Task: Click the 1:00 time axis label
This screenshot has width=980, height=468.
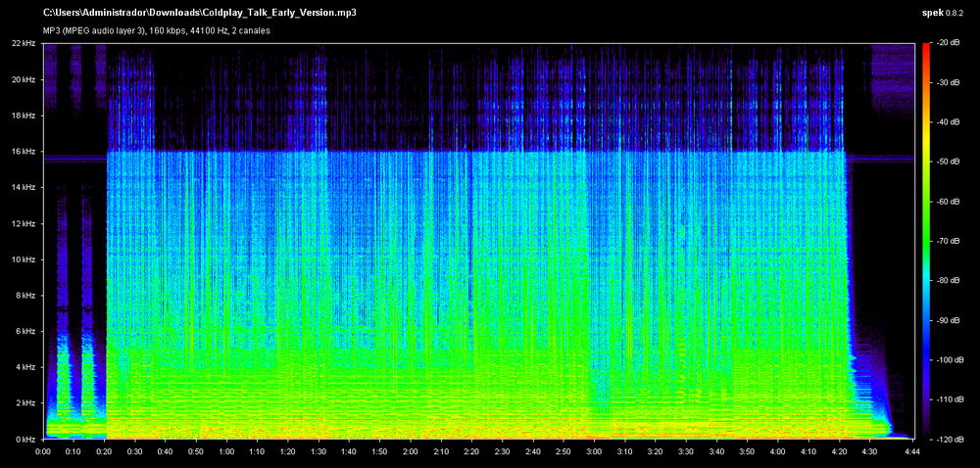Action: click(227, 450)
